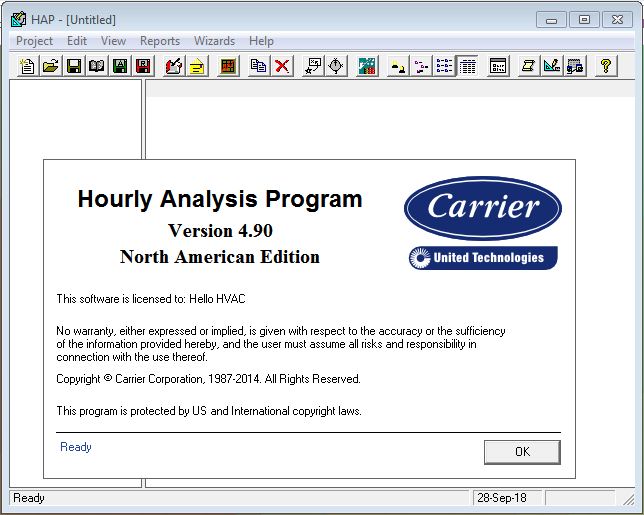Click the open book toolbar icon
Viewport: 644px width, 515px height.
click(97, 66)
